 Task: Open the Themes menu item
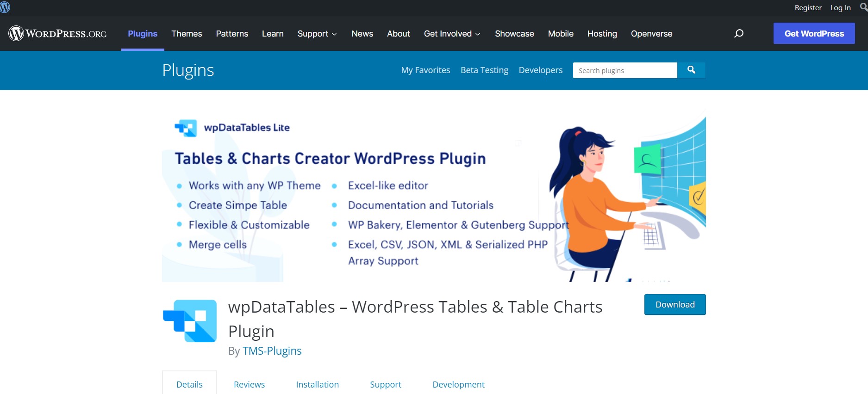[187, 34]
